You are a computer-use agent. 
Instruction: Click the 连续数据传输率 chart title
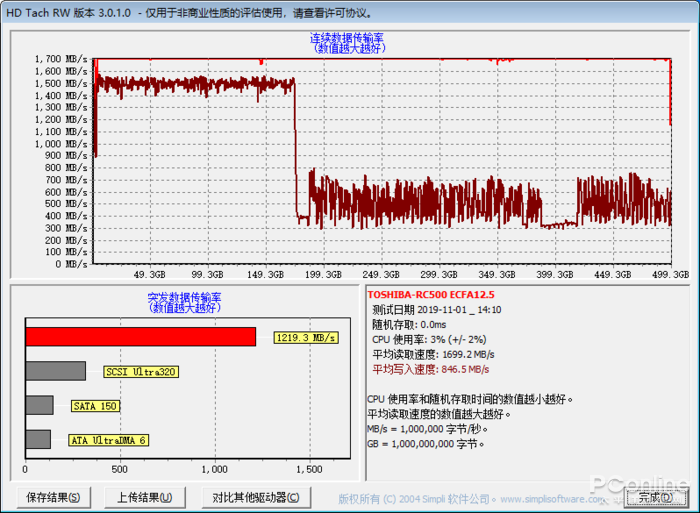click(346, 38)
